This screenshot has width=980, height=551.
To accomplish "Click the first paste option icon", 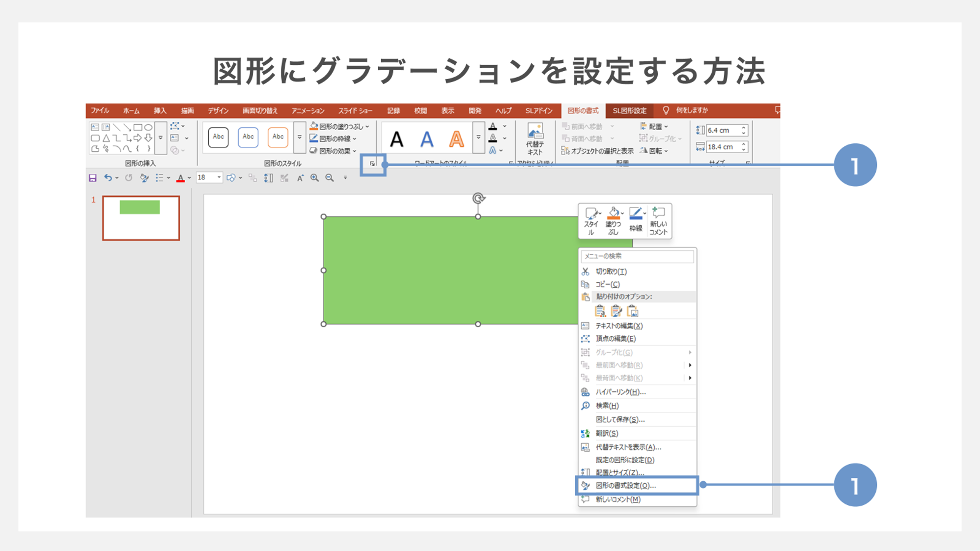I will (x=600, y=311).
